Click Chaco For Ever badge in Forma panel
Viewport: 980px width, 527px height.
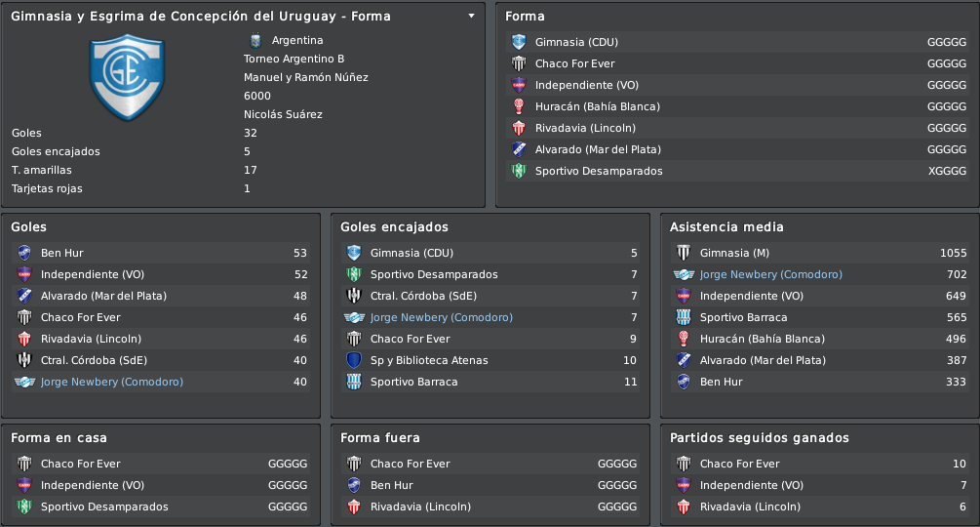click(x=519, y=63)
